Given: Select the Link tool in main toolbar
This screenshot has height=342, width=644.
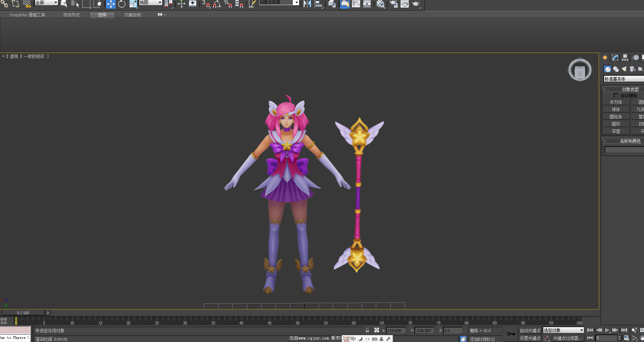Looking at the screenshot, I should pos(4,4).
